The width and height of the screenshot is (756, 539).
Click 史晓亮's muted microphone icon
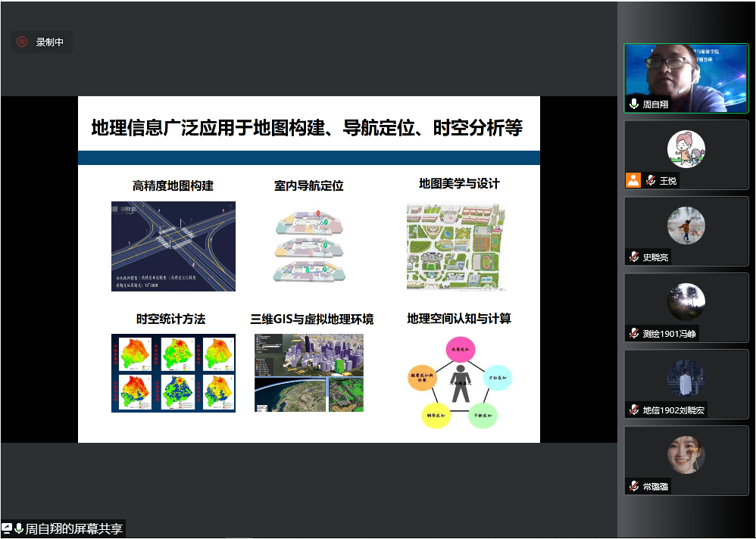634,257
